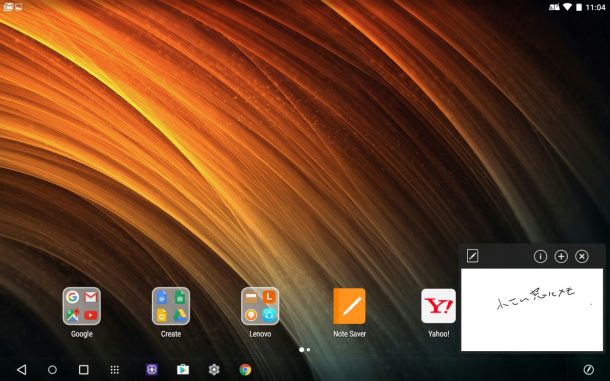Tap the handwritten note canvas
This screenshot has height=381, width=610.
[532, 309]
